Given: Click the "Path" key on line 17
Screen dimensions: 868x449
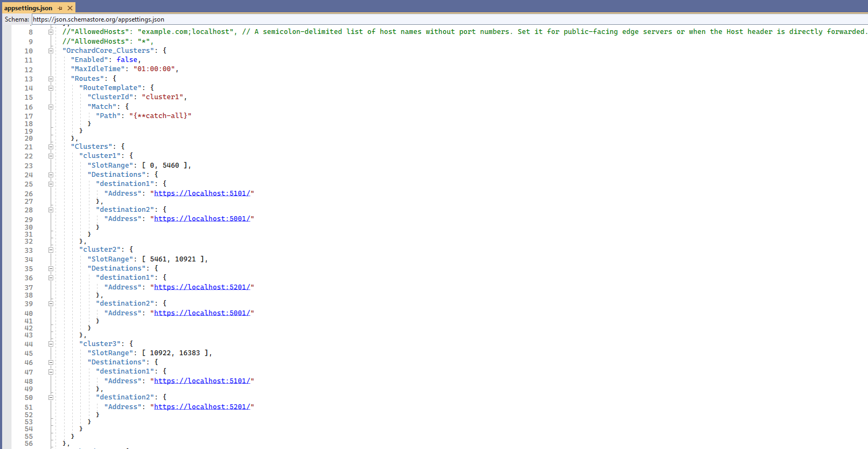Looking at the screenshot, I should [x=108, y=116].
